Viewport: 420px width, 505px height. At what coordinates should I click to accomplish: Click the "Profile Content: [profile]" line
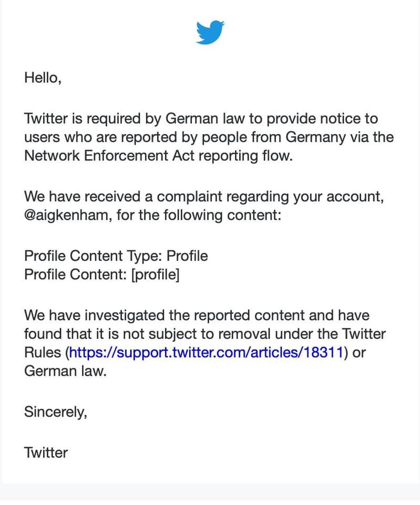(101, 275)
